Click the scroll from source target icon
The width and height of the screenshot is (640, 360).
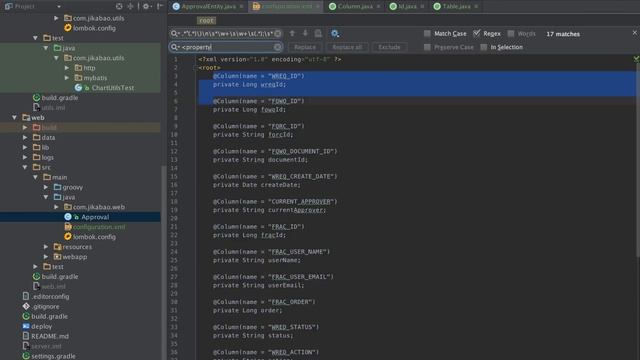click(119, 6)
